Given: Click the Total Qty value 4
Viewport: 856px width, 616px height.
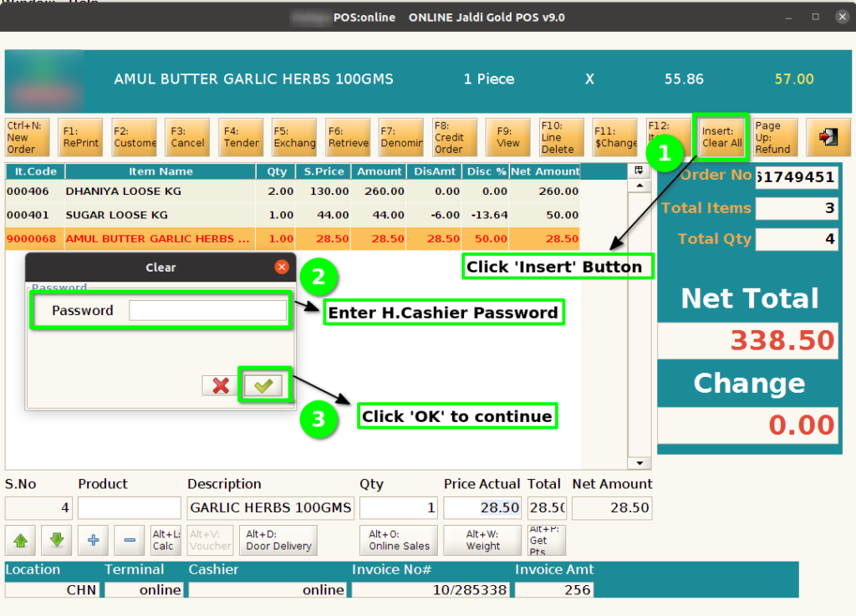Looking at the screenshot, I should click(x=797, y=239).
